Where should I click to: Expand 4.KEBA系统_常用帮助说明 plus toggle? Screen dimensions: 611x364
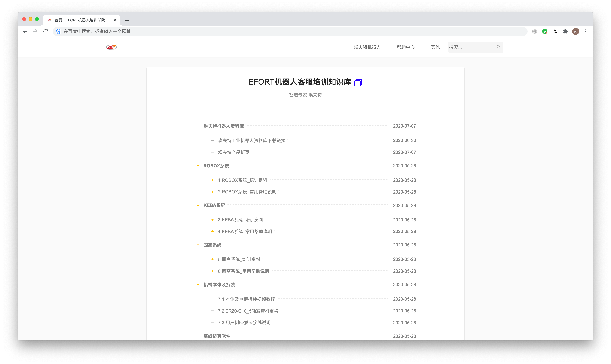tap(212, 231)
